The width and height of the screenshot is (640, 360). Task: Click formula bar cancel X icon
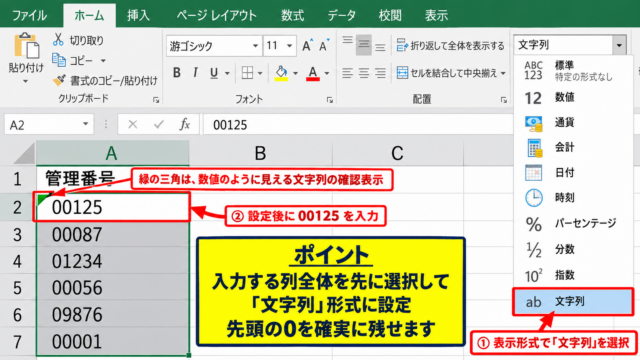pos(133,124)
